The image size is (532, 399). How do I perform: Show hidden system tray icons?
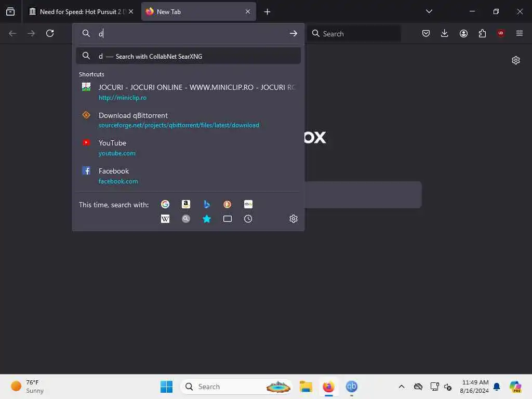coord(402,387)
